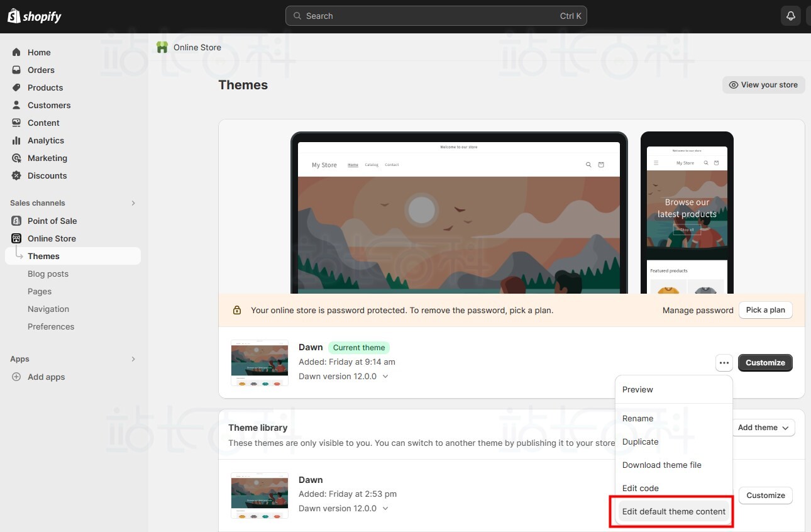Open the Add theme dropdown
The height and width of the screenshot is (532, 811).
[763, 428]
